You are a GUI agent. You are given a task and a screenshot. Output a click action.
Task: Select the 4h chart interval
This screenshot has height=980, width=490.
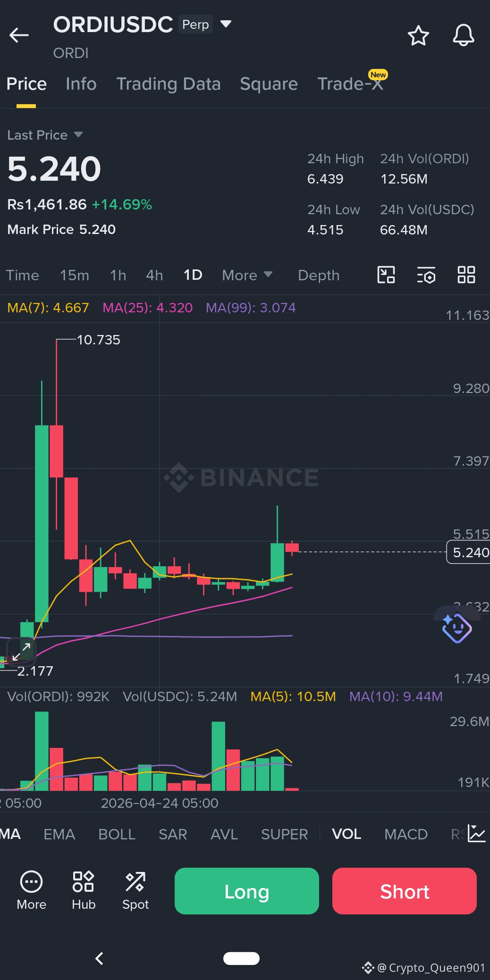[154, 275]
